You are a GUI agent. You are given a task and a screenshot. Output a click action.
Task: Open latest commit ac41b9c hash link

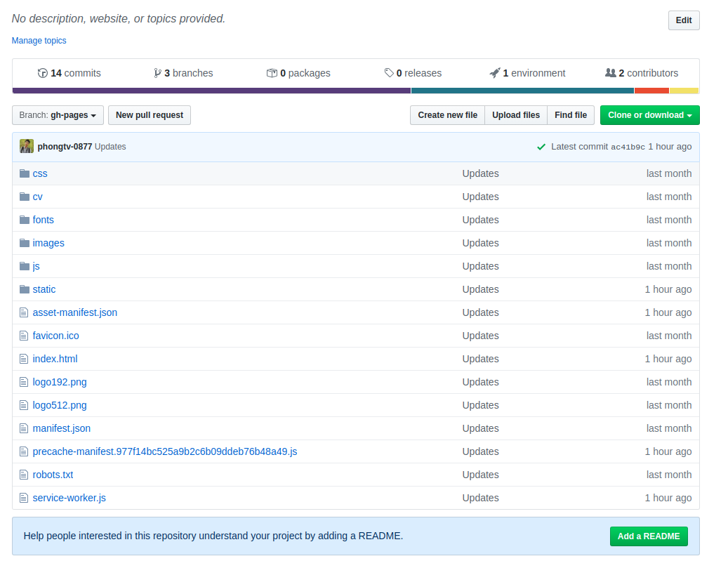click(628, 147)
